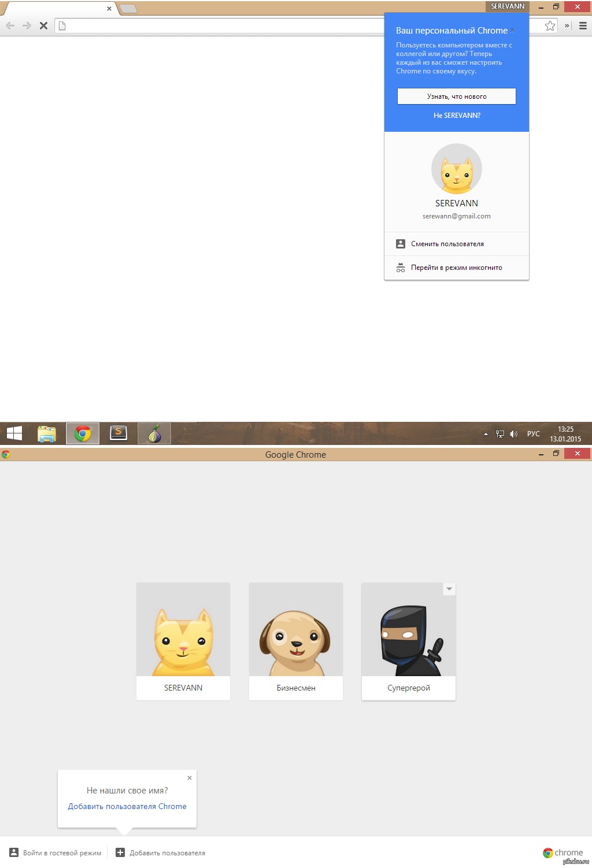
Task: Click the Windows Start button
Action: pyautogui.click(x=14, y=433)
